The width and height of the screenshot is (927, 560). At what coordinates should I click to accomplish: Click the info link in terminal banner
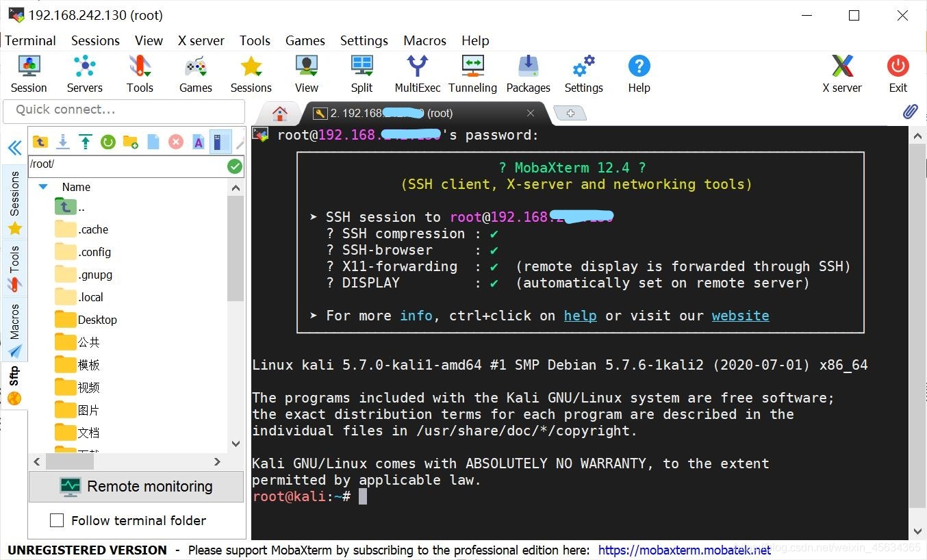click(416, 316)
